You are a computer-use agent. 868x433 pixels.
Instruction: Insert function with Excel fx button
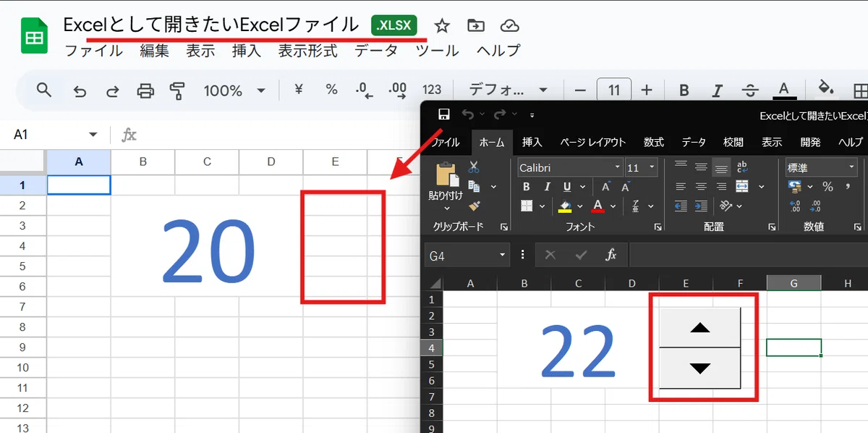[x=611, y=255]
